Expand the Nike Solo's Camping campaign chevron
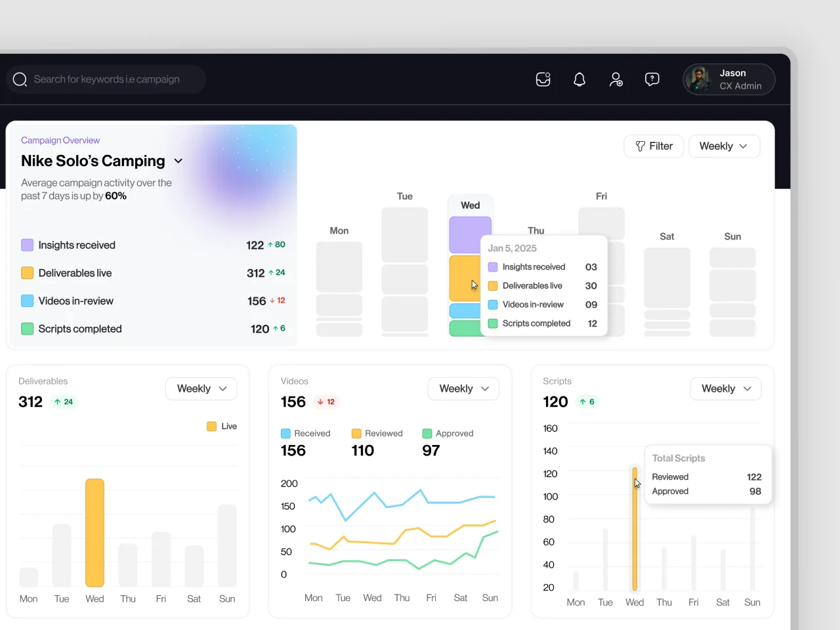This screenshot has width=840, height=630. pyautogui.click(x=178, y=161)
